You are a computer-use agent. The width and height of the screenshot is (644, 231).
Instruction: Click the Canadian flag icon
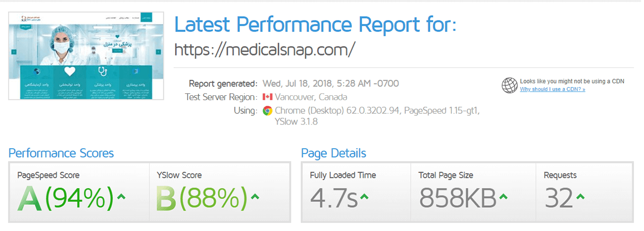tap(267, 97)
